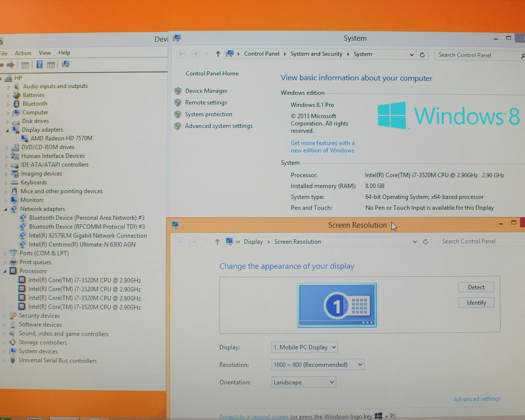525x420 pixels.
Task: Click the Bluetooth category icon
Action: (16, 103)
